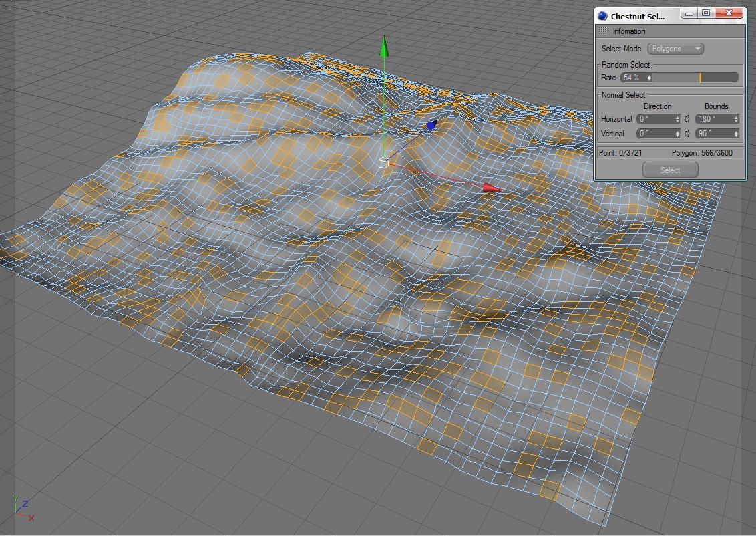
Task: Close the Chestnut Select window
Action: coord(729,13)
